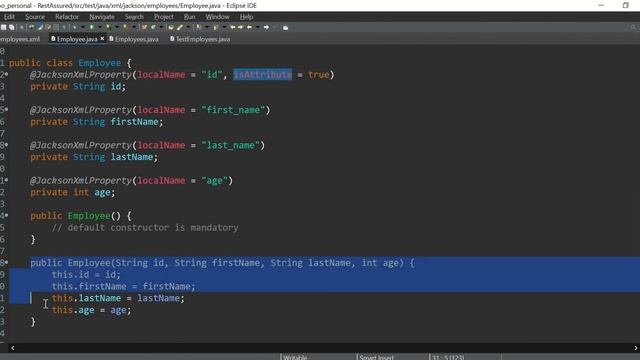Viewport: 640px width, 360px height.
Task: Close the Employee.java tab
Action: pyautogui.click(x=102, y=38)
